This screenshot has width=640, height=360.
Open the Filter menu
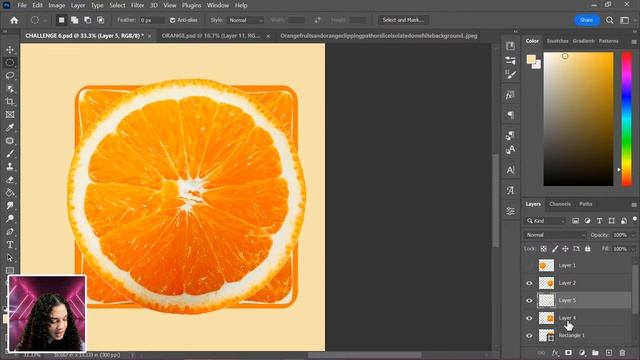pyautogui.click(x=138, y=5)
